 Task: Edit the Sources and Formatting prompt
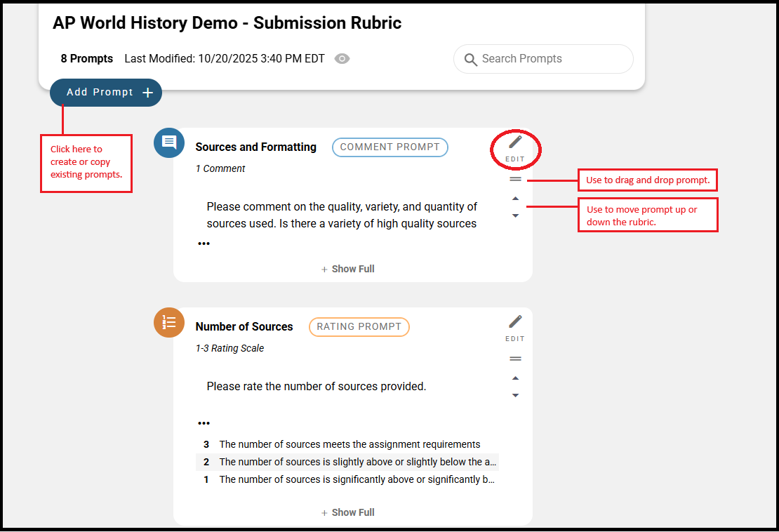(515, 149)
